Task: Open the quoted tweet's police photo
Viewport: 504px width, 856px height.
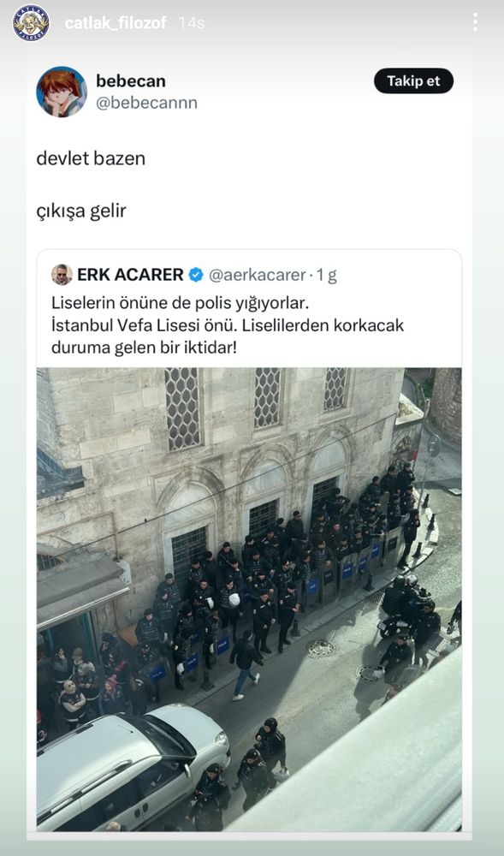Action: [x=249, y=599]
